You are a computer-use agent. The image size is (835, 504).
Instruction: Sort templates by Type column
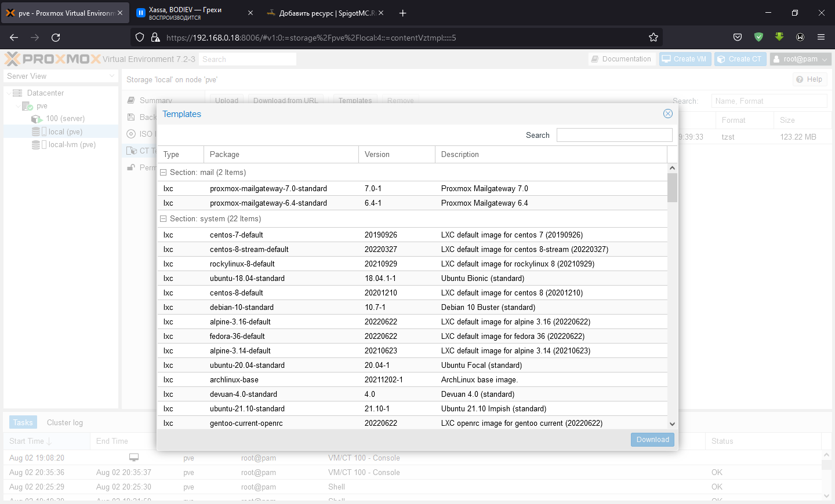(180, 155)
